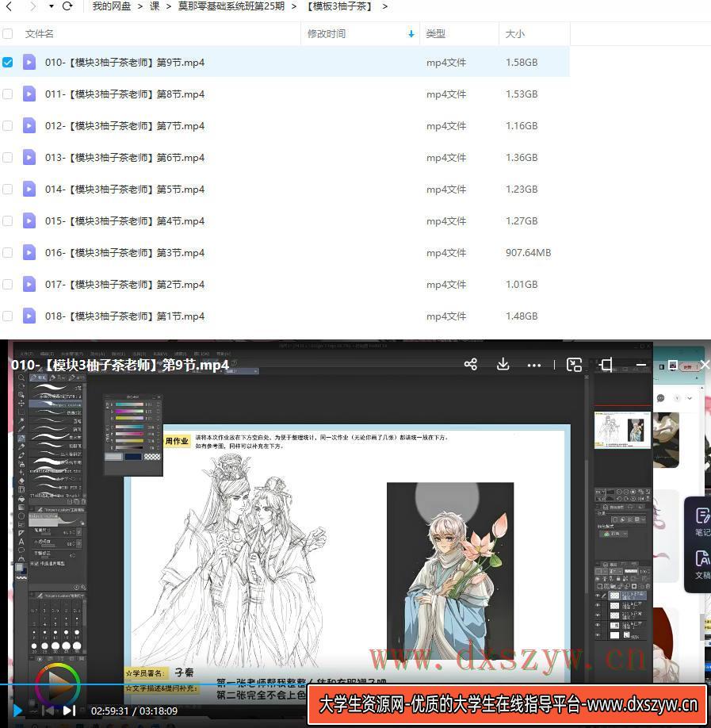Click the 1.01GB size cell
This screenshot has height=728, width=711.
tap(522, 284)
